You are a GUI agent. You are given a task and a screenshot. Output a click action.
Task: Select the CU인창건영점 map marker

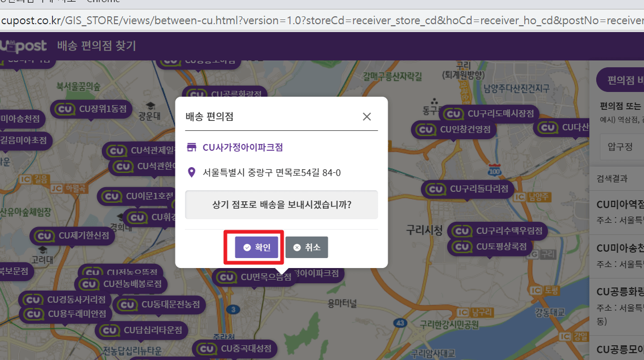pyautogui.click(x=454, y=129)
